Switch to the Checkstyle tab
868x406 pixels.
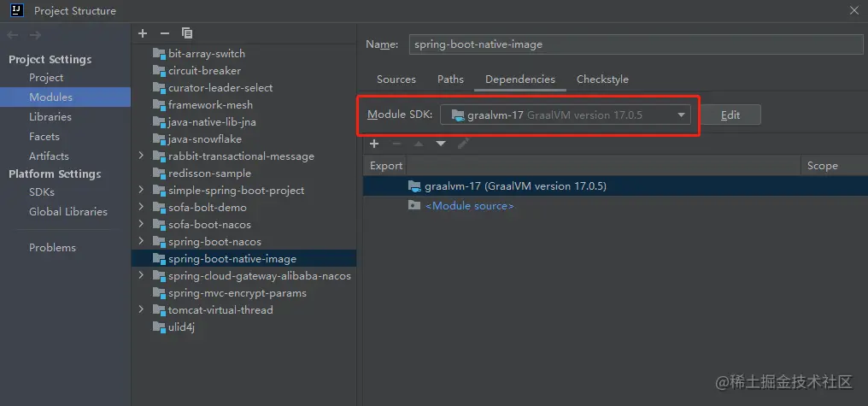[x=603, y=79]
